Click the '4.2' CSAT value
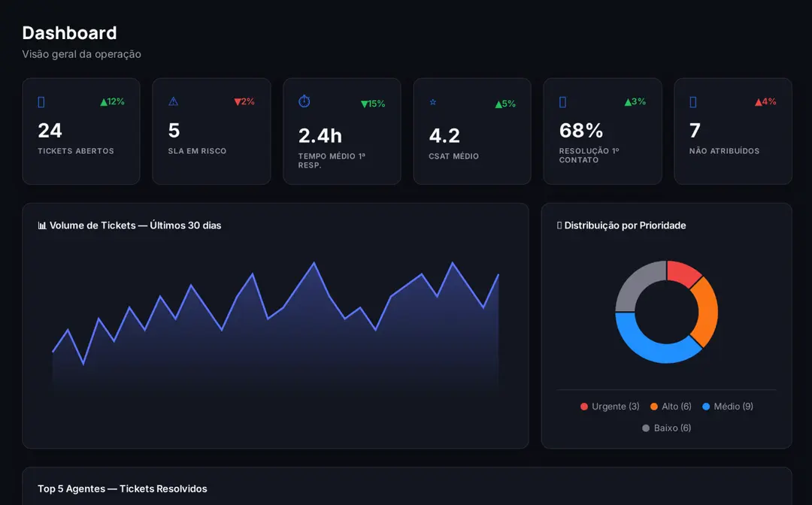 (x=444, y=136)
